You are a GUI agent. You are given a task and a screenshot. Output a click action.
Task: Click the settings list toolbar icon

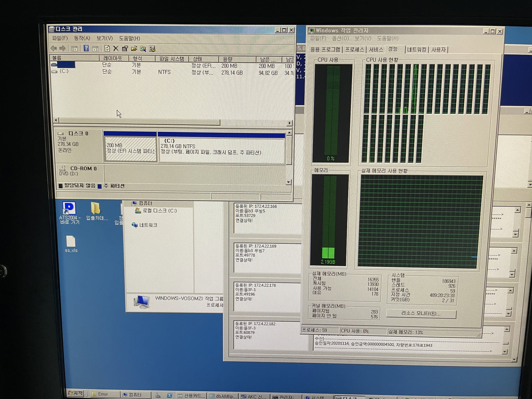[152, 49]
